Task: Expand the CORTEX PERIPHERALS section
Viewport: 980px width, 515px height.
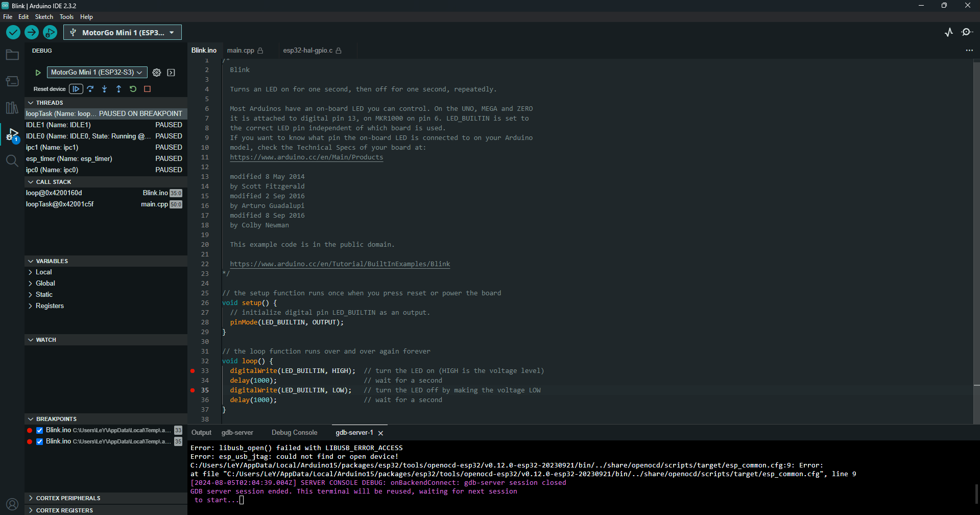Action: [x=68, y=498]
